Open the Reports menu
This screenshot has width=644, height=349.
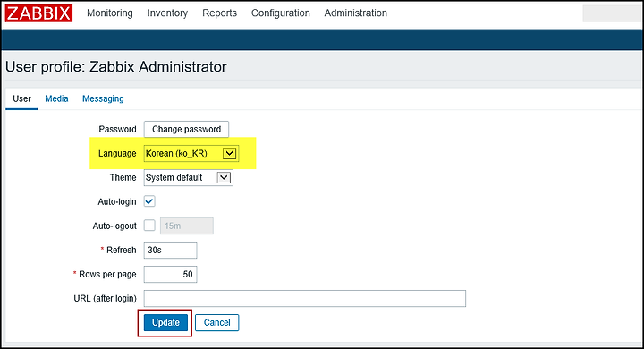click(219, 13)
